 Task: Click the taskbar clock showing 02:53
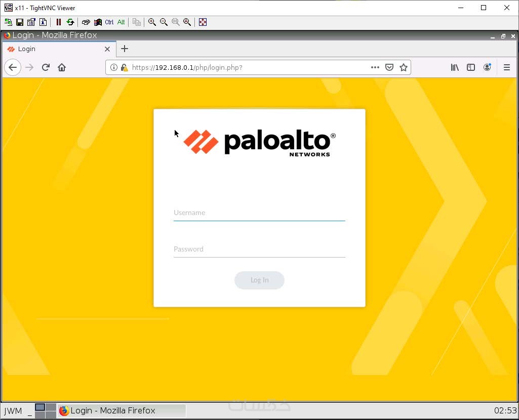(x=505, y=411)
